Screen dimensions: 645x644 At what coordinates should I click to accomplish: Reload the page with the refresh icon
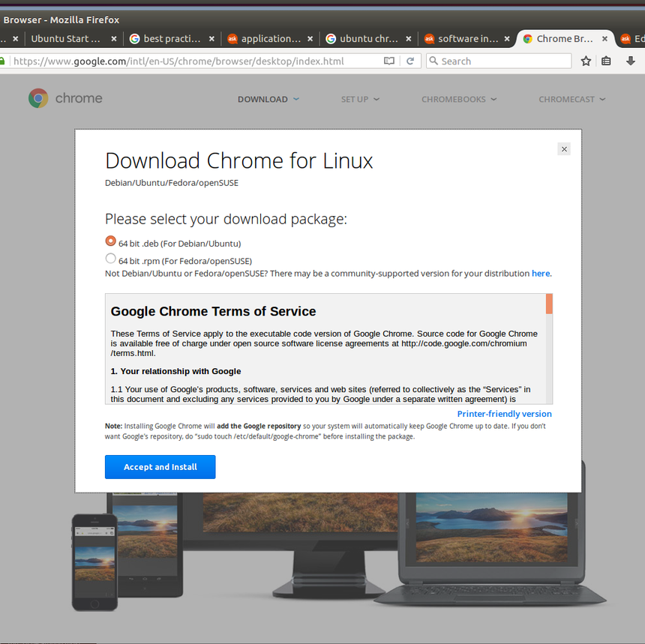point(410,61)
